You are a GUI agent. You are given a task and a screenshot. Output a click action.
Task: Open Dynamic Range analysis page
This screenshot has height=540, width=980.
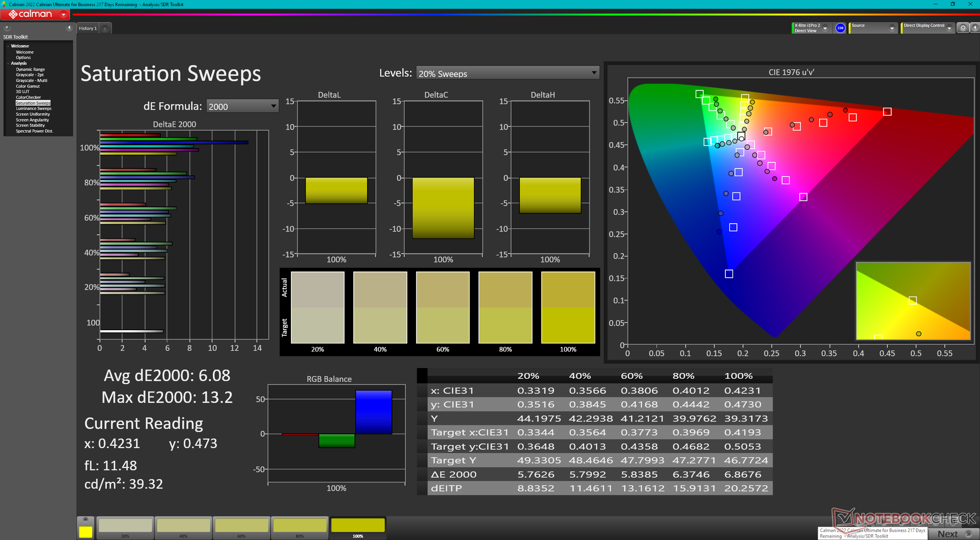pyautogui.click(x=30, y=69)
